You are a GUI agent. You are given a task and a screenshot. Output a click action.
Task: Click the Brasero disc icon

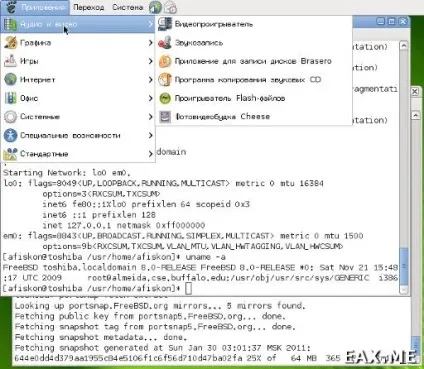165,61
